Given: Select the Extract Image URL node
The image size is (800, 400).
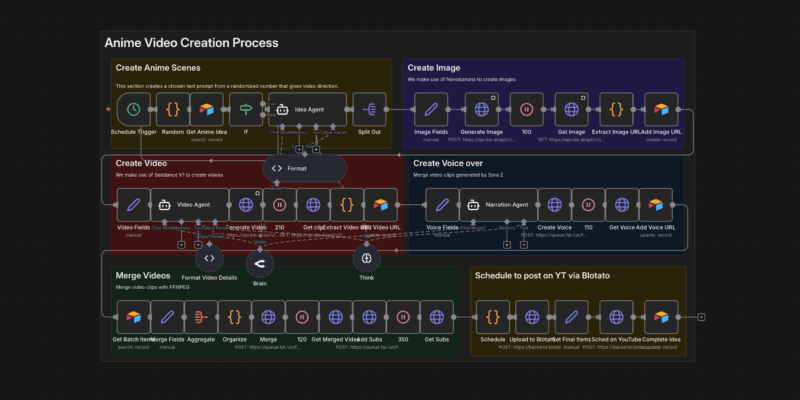Looking at the screenshot, I should click(617, 109).
